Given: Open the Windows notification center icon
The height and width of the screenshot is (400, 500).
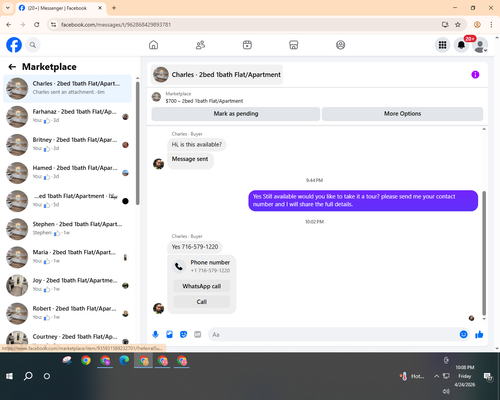Looking at the screenshot, I should 488,376.
